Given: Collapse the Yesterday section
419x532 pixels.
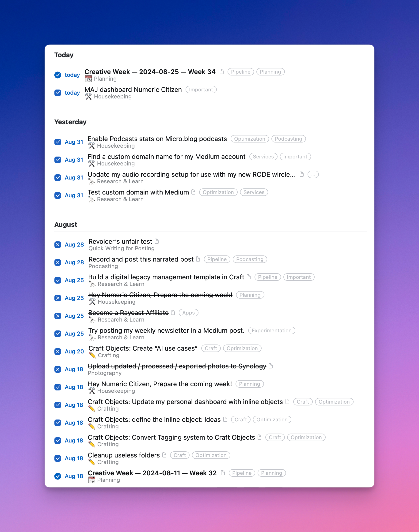Looking at the screenshot, I should point(70,122).
